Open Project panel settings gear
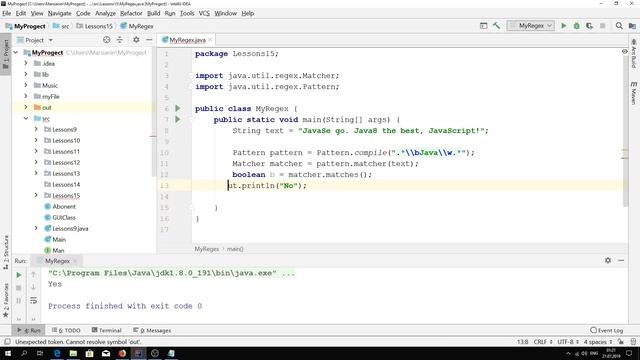The width and height of the screenshot is (640, 360). pyautogui.click(x=136, y=40)
